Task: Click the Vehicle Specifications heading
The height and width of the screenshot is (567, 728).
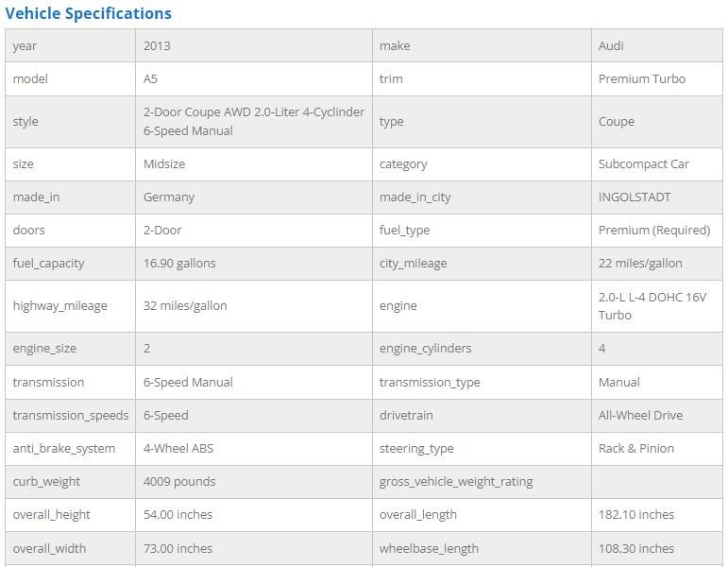Action: click(89, 13)
